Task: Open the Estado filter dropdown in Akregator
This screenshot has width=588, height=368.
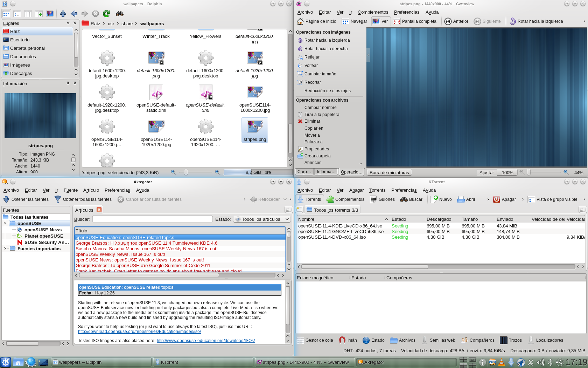Action: tap(262, 219)
